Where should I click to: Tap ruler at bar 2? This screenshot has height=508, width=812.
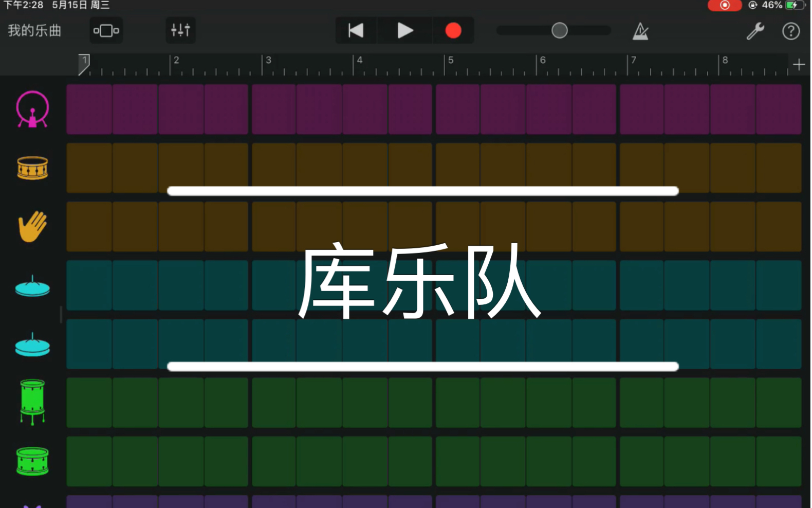[x=176, y=60]
